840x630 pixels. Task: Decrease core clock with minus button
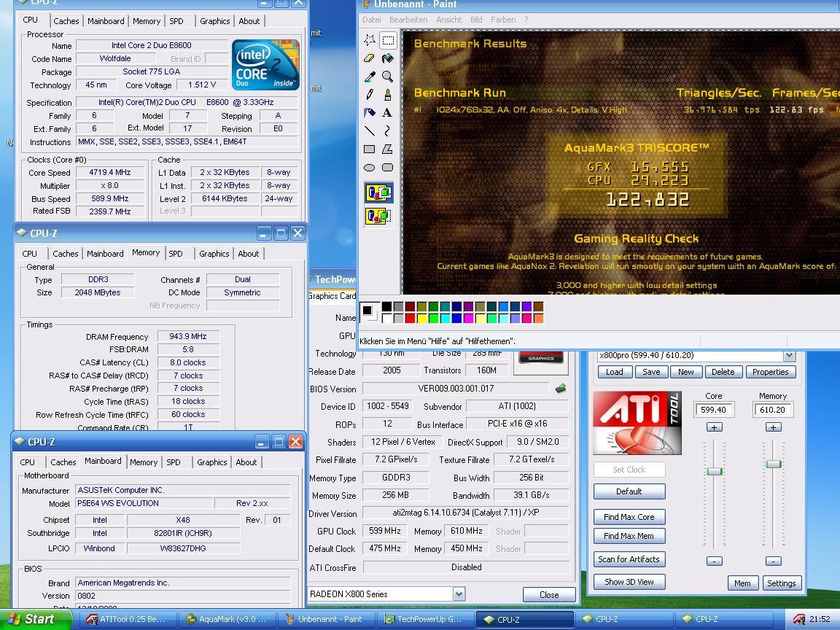click(x=714, y=561)
